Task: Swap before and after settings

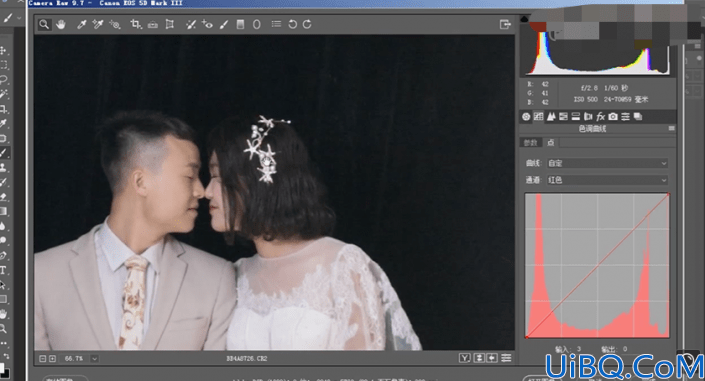Action: [479, 358]
